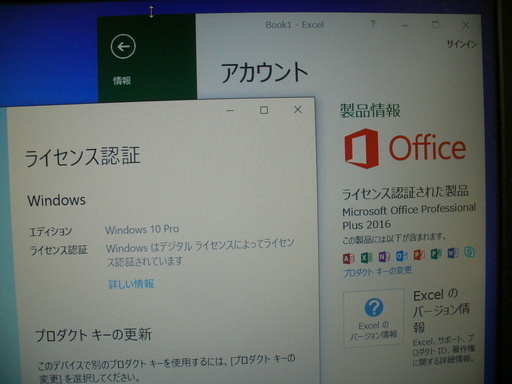512x384 pixels.
Task: Open 詳しい情報 link in activation window
Action: [x=131, y=284]
